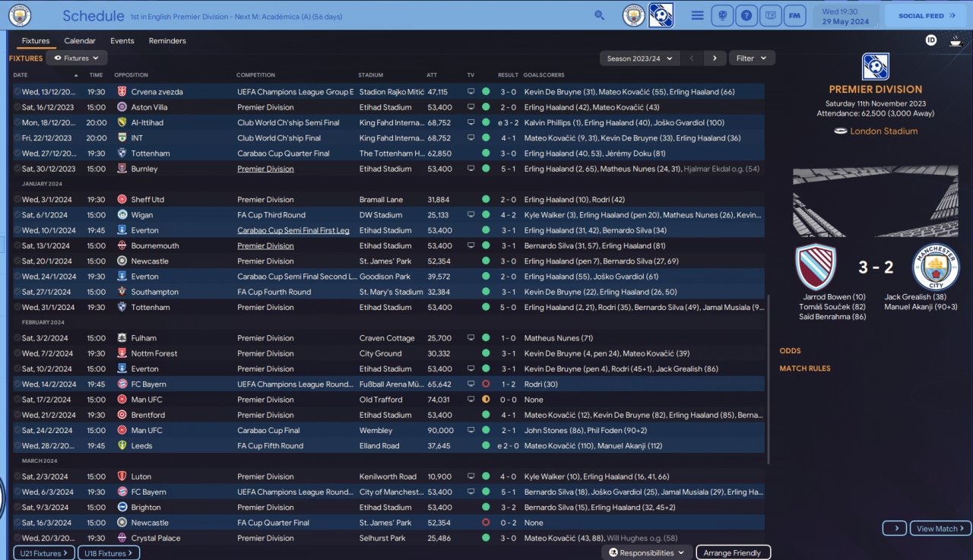Open the FM menu button

[x=795, y=15]
